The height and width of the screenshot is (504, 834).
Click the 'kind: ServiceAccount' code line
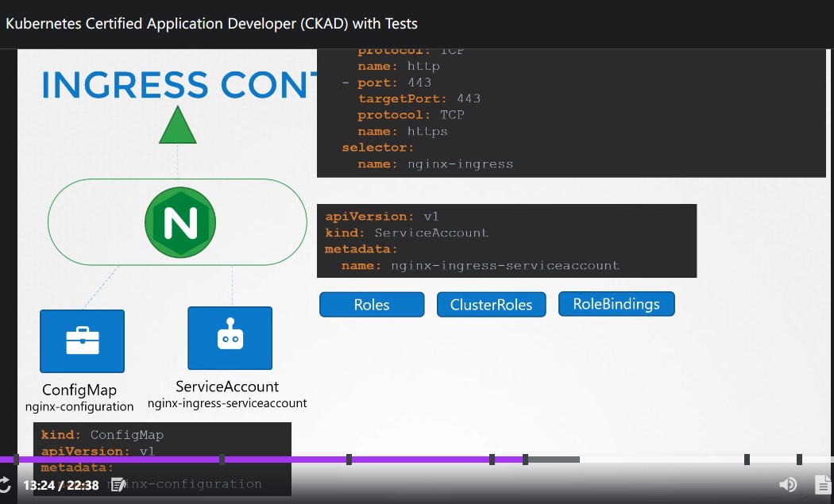click(x=407, y=233)
